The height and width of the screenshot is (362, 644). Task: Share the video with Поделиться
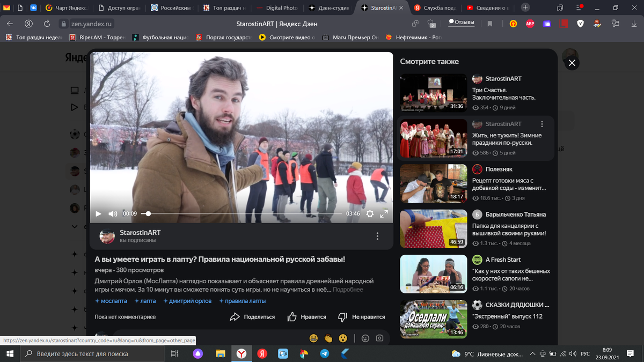pos(252,317)
